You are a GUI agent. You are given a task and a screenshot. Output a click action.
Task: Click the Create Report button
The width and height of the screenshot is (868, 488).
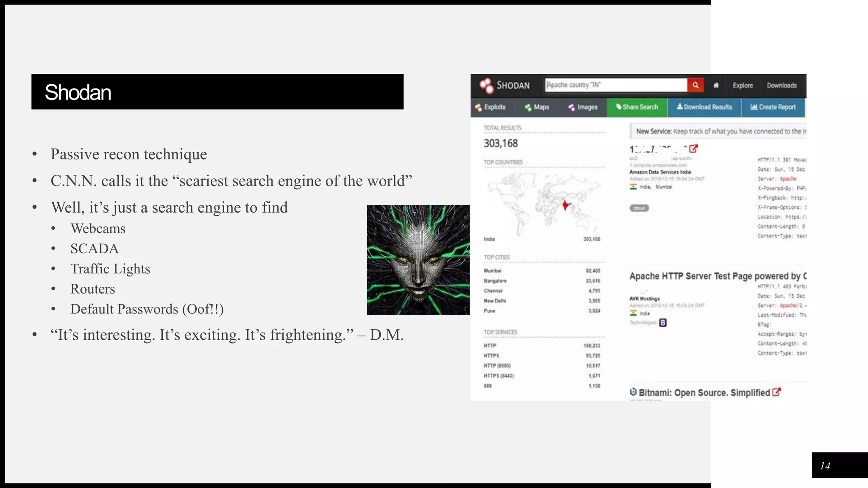click(x=773, y=107)
